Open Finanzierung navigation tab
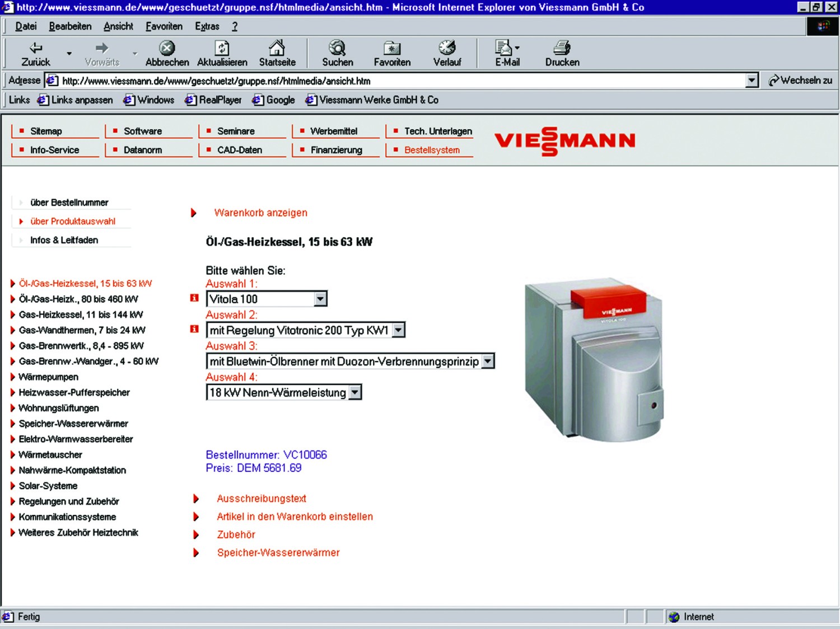 [x=335, y=150]
